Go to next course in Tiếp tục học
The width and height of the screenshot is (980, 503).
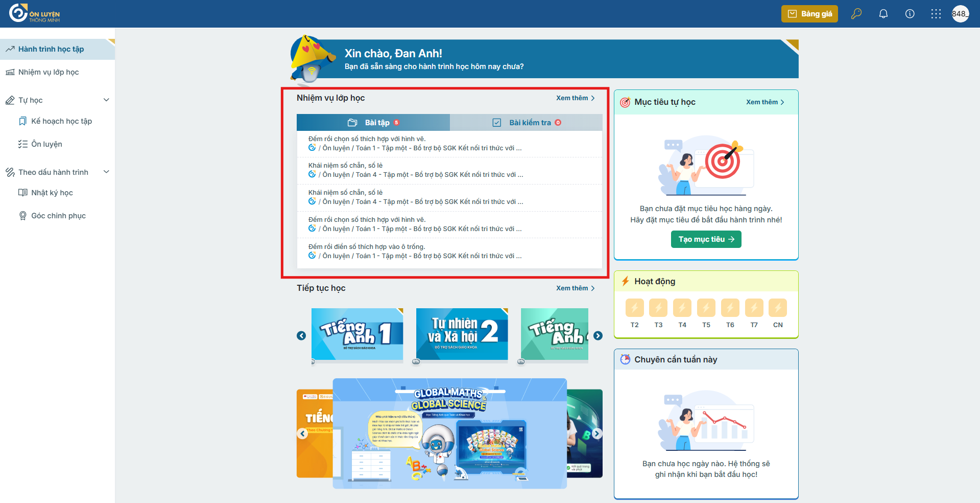click(598, 336)
